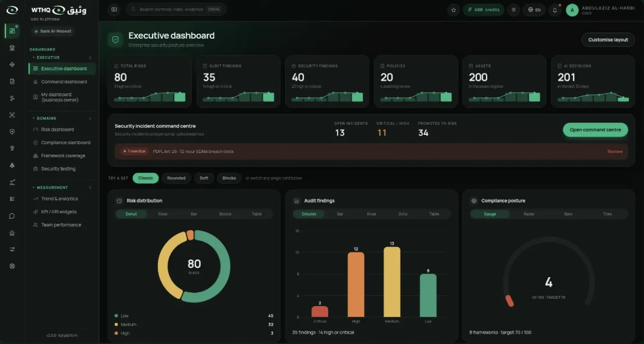This screenshot has width=644, height=344.
Task: Click the red Critical bar in Audit findings
Action: (320, 311)
